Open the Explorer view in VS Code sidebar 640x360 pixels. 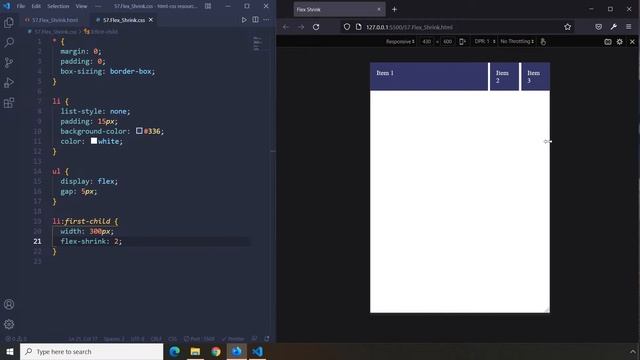9,22
